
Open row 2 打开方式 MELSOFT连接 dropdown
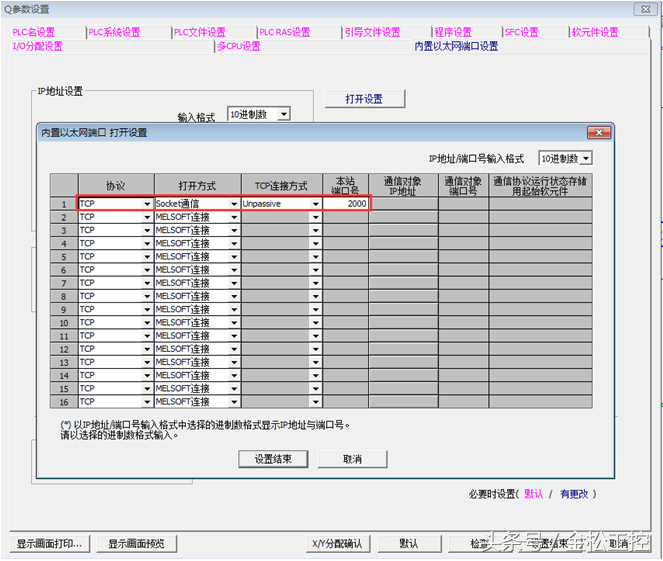point(234,217)
